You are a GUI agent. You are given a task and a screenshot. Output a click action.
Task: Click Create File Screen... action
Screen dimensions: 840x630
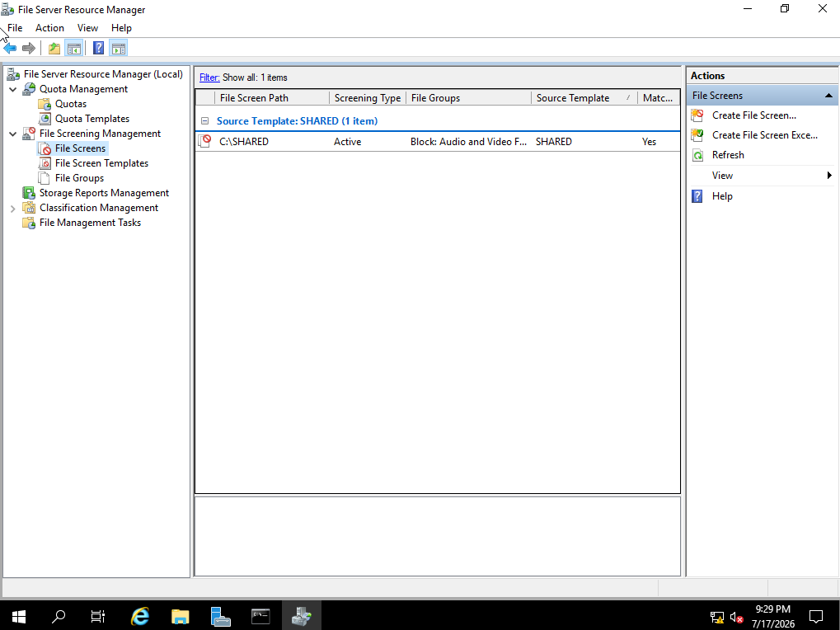point(753,115)
